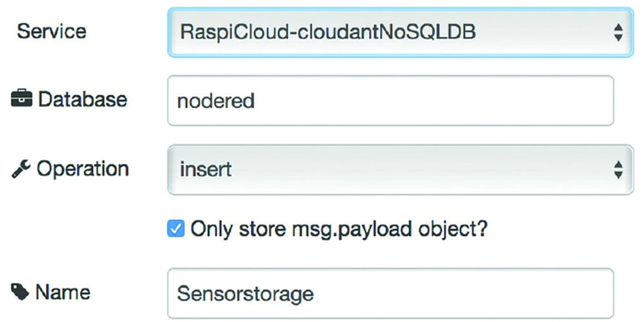Screen dimensions: 644x322
Task: Click the tag icon beside Name
Action: pyautogui.click(x=20, y=292)
